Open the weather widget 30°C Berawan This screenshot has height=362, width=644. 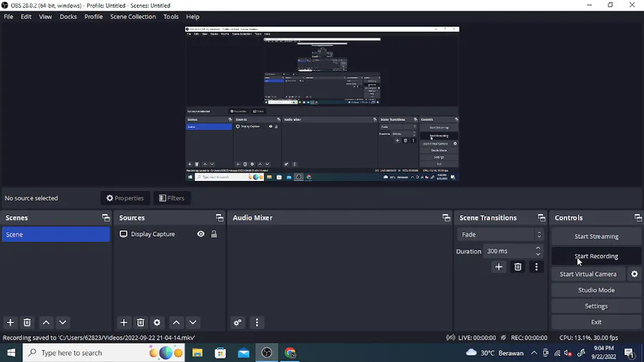(x=494, y=353)
